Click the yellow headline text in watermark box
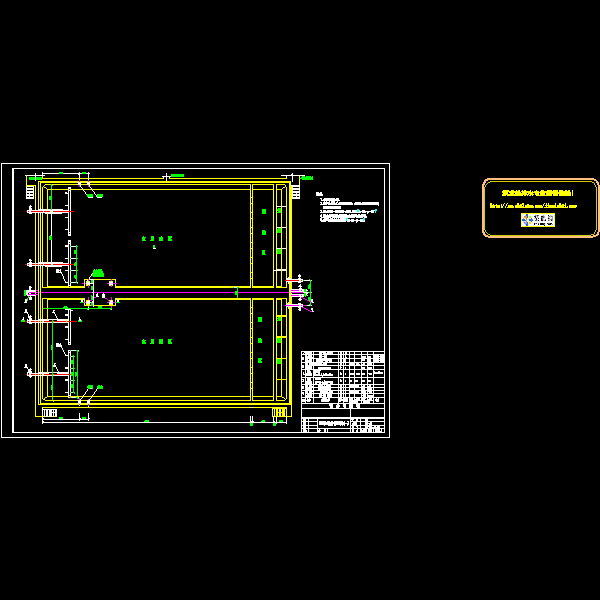The height and width of the screenshot is (600, 600). coord(539,192)
